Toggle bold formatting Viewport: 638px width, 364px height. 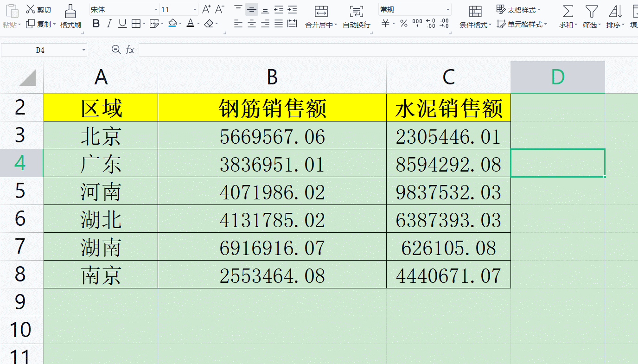(96, 24)
